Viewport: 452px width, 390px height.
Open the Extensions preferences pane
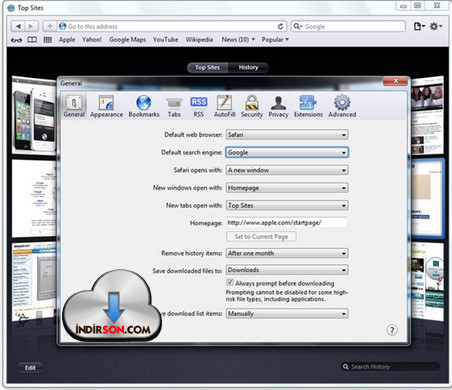(308, 106)
